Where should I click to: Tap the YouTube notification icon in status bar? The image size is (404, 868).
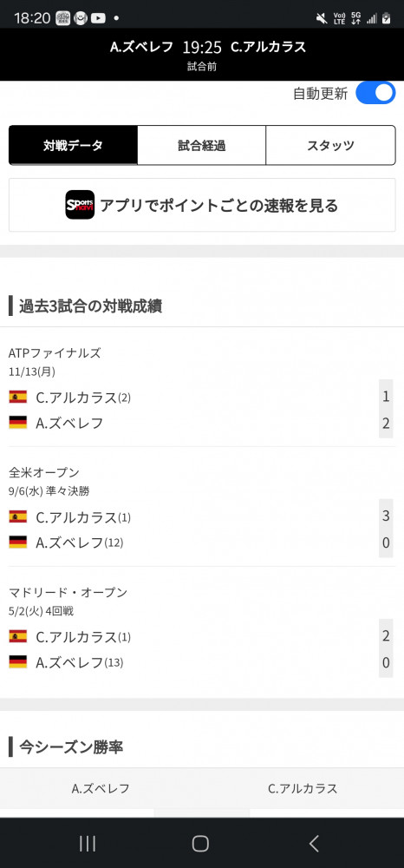(98, 18)
